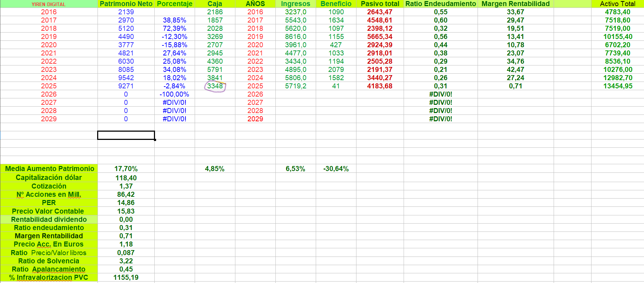Click Ratio Apalancamiento value 0,45

[126, 269]
